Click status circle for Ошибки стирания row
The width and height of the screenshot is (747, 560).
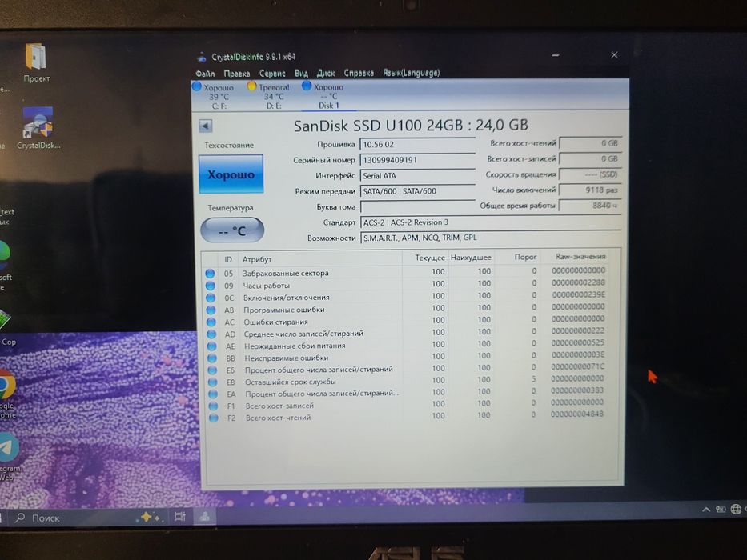click(x=211, y=322)
